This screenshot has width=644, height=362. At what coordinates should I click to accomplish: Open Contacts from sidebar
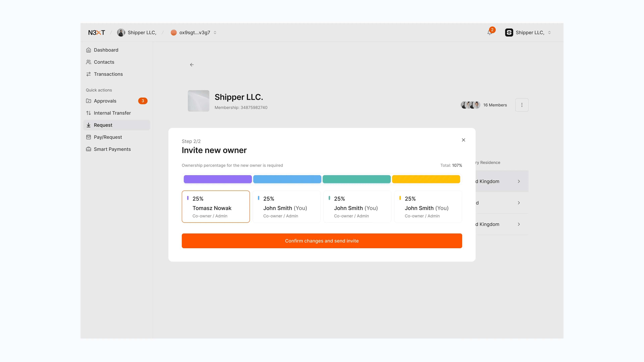point(117,62)
